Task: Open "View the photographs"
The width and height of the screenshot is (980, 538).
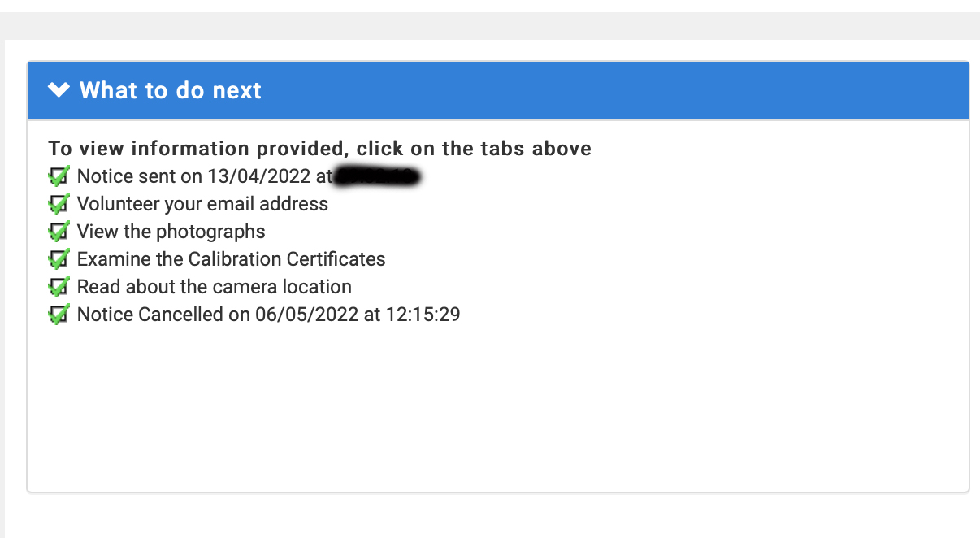Action: point(171,232)
